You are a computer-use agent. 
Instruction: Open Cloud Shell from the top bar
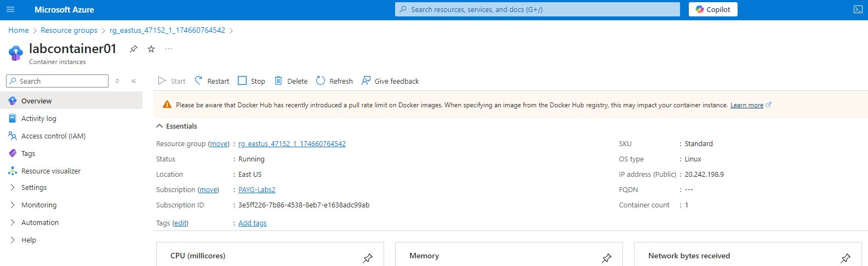click(x=858, y=9)
